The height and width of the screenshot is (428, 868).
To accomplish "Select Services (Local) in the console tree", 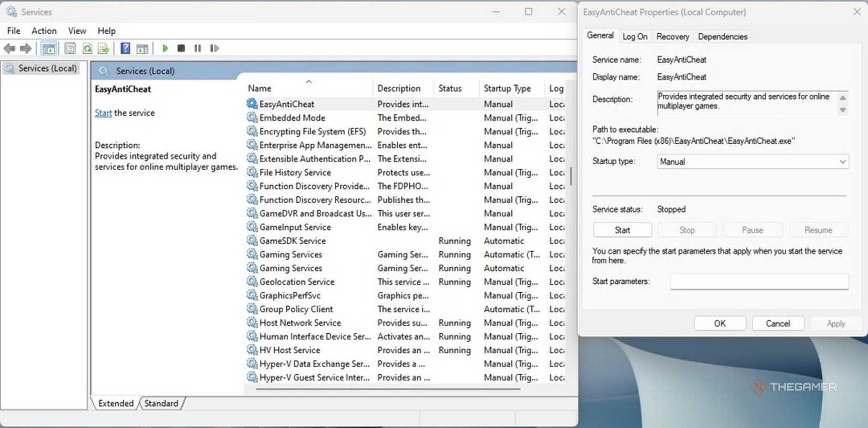I will coord(47,68).
